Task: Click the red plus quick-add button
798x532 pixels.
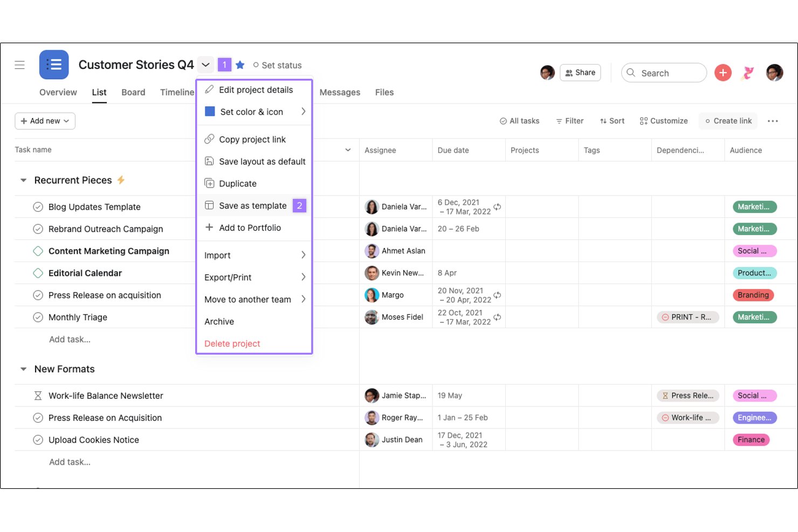Action: [723, 73]
